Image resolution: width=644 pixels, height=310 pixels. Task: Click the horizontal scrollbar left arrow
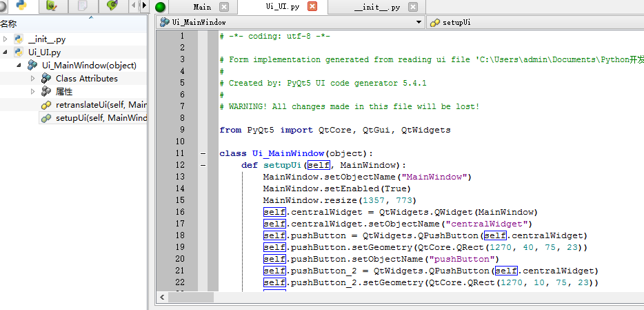coord(161,298)
